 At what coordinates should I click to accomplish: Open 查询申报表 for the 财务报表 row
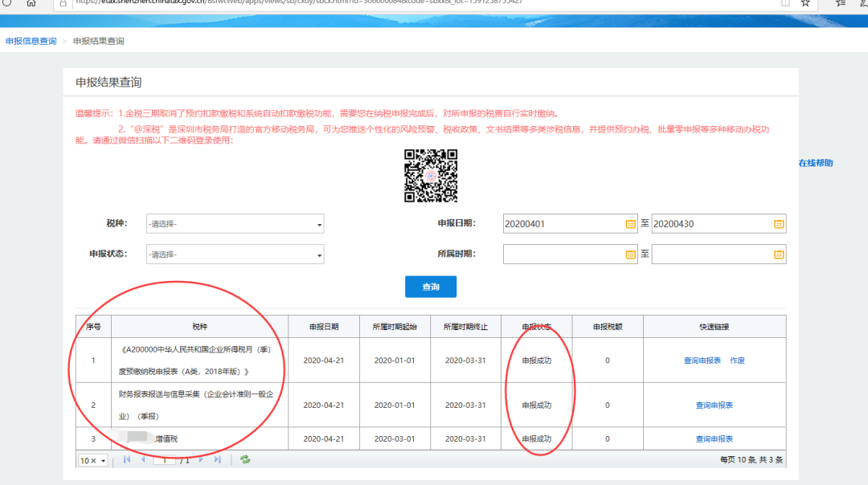click(714, 406)
